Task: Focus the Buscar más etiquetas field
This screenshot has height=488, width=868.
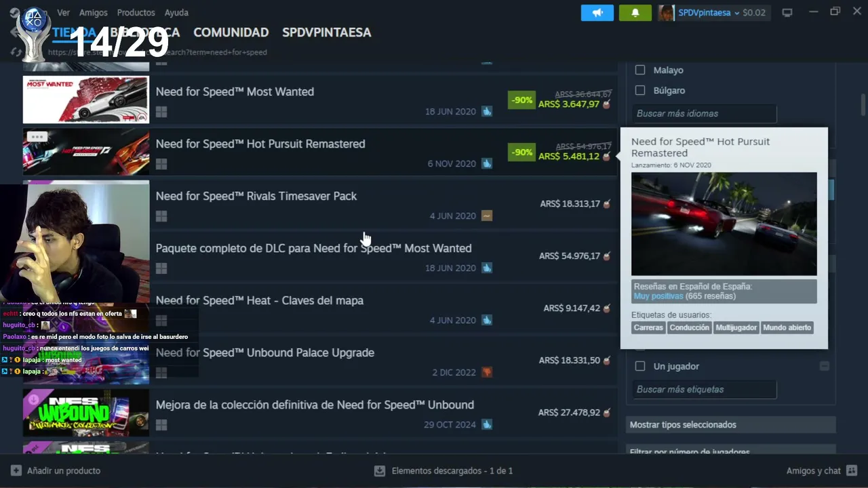Action: (x=704, y=389)
